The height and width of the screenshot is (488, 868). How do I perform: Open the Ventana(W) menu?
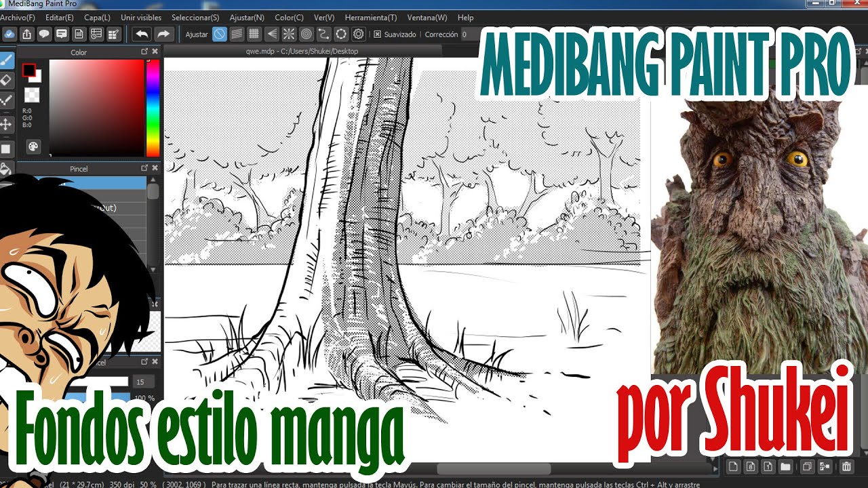coord(427,18)
